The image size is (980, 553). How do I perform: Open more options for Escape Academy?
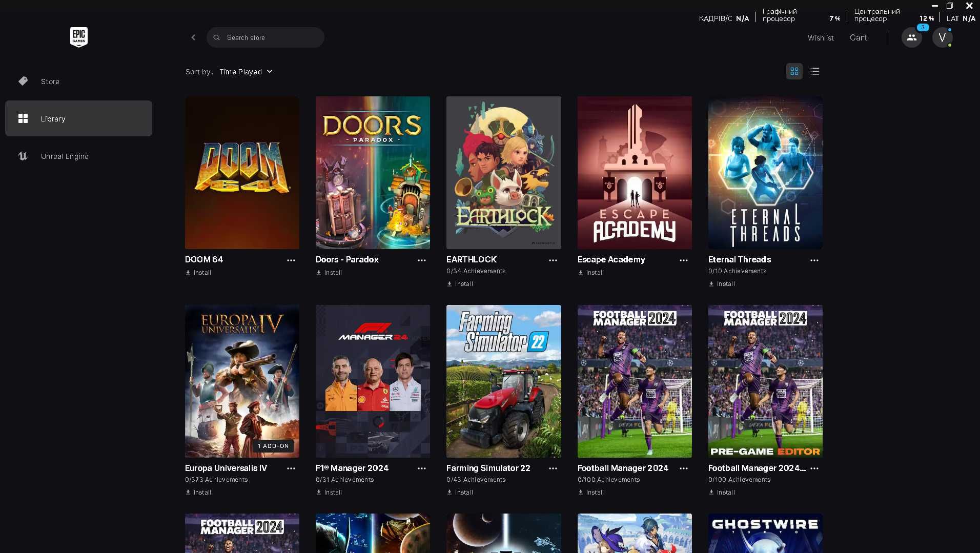684,260
